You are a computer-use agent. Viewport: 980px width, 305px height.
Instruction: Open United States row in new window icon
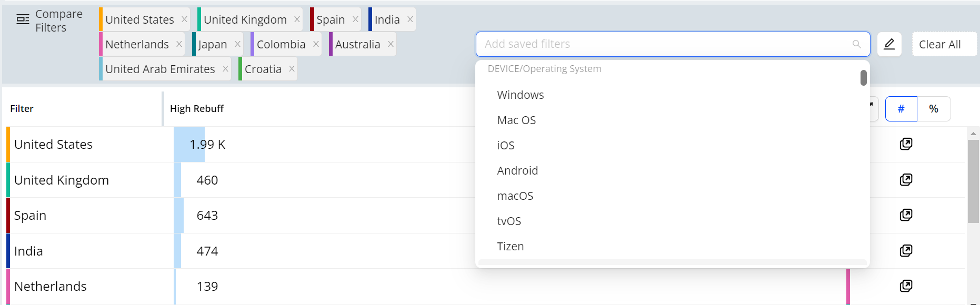pyautogui.click(x=906, y=144)
